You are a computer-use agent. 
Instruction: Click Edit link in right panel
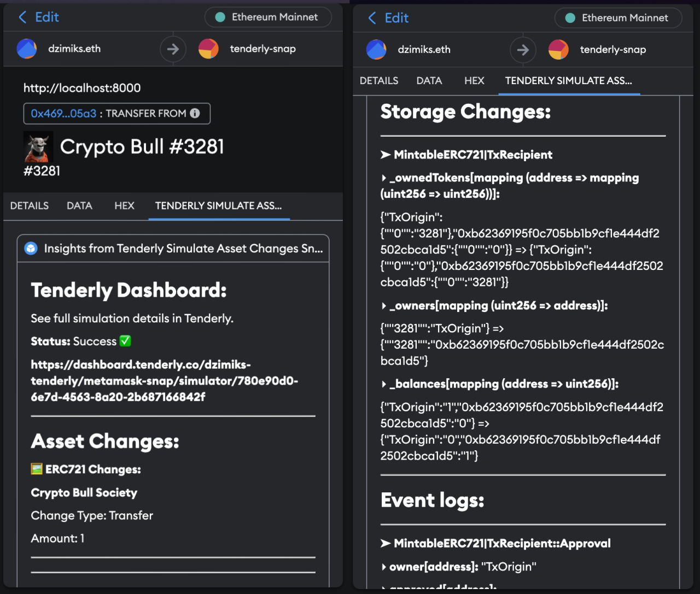[396, 18]
